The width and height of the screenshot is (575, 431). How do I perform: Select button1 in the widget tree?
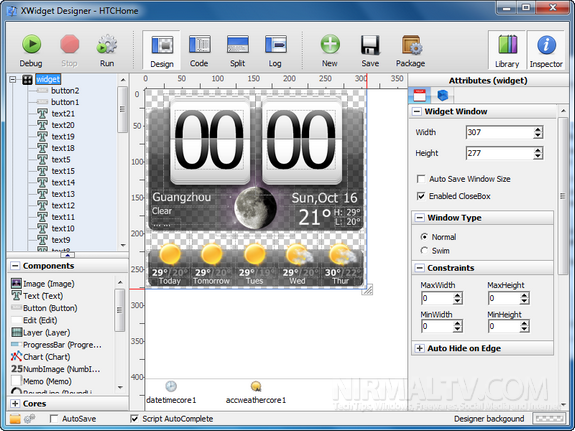65,102
